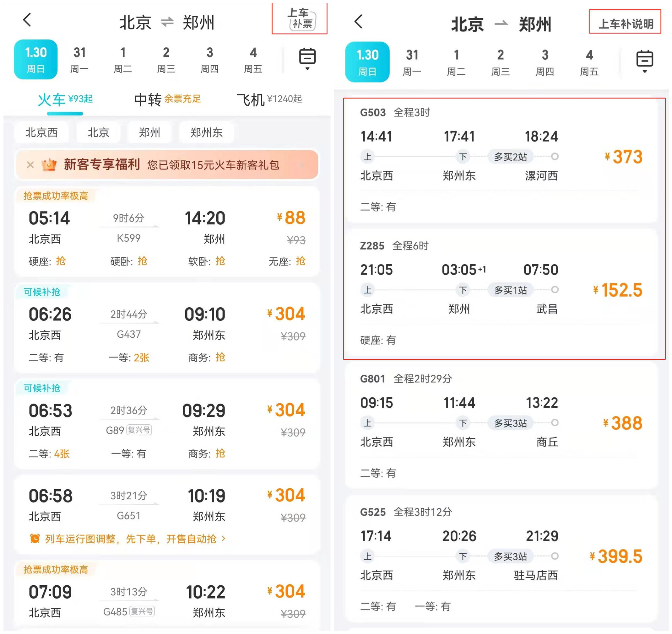This screenshot has height=634, width=672.
Task: Tap back arrow on right 上车补 screen
Action: [x=359, y=22]
